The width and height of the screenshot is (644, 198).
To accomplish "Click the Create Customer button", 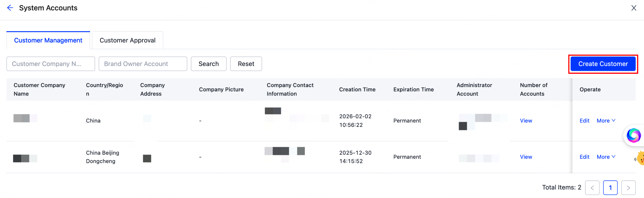I will click(603, 64).
